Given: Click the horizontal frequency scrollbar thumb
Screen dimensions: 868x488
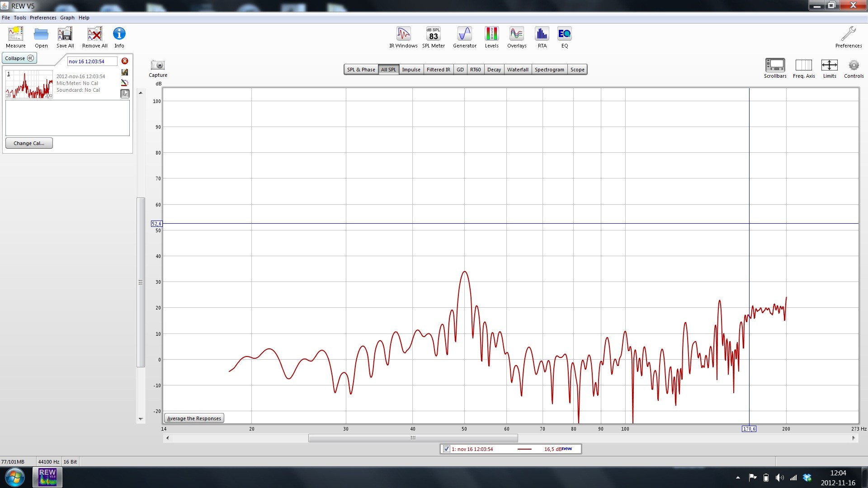Looking at the screenshot, I should coord(413,438).
